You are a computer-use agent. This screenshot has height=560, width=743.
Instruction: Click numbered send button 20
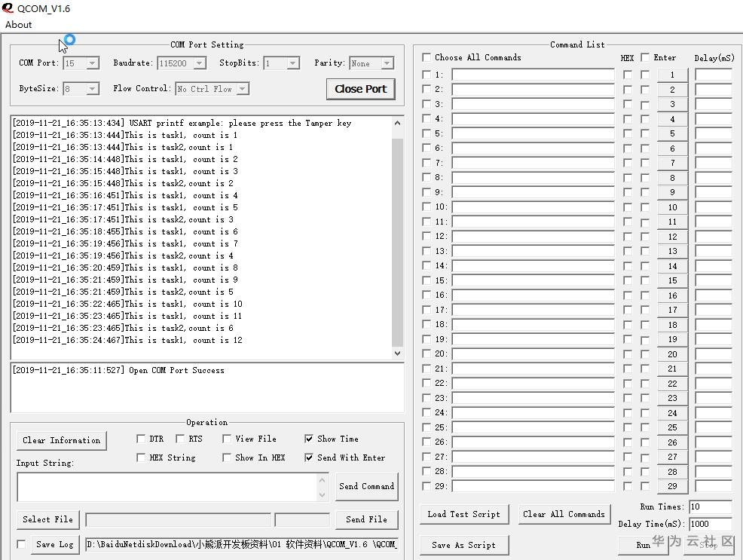coord(672,354)
